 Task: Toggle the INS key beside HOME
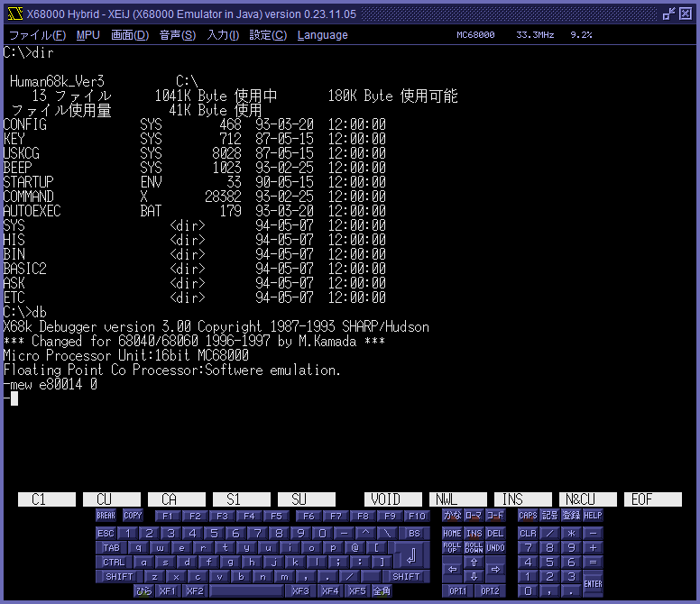click(x=474, y=533)
